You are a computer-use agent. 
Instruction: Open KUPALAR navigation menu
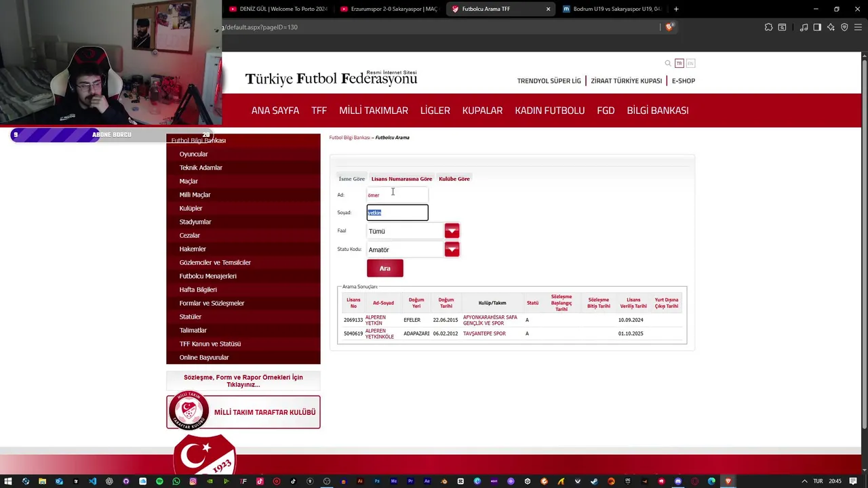click(x=482, y=110)
